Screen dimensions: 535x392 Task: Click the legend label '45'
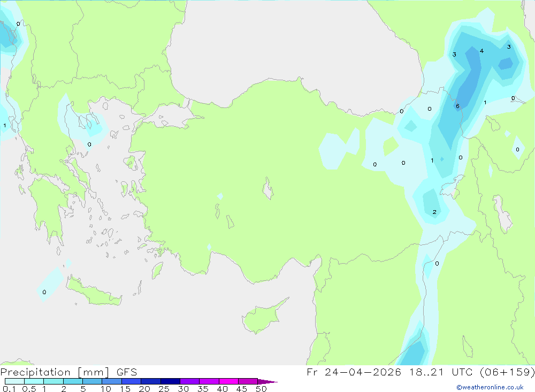[242, 389]
